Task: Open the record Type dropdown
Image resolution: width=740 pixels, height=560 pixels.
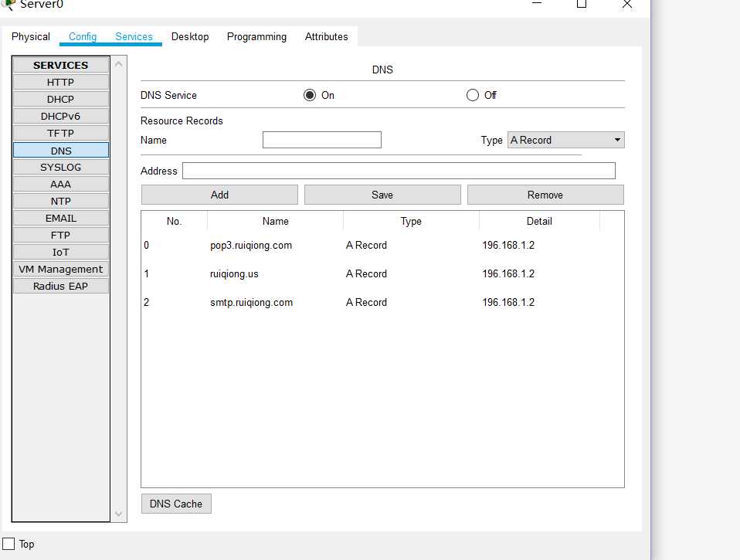Action: pyautogui.click(x=566, y=140)
